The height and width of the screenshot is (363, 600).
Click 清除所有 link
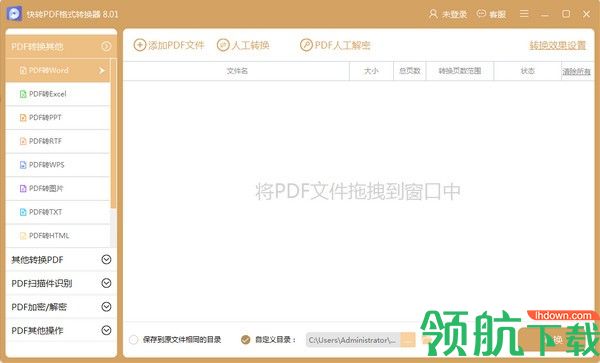tap(577, 72)
